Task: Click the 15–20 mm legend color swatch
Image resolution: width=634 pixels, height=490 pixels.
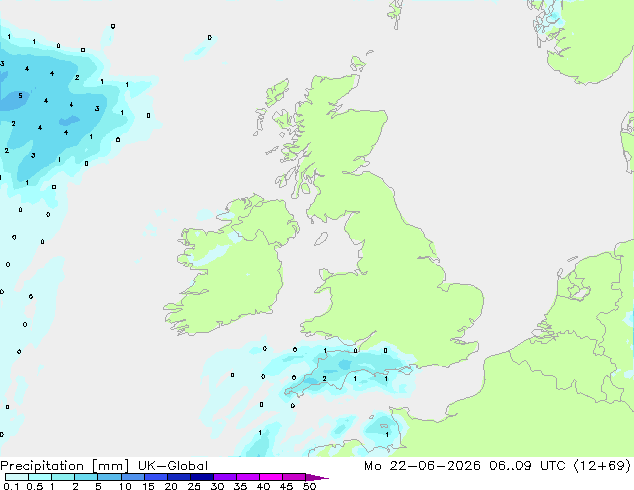Action: (x=155, y=477)
